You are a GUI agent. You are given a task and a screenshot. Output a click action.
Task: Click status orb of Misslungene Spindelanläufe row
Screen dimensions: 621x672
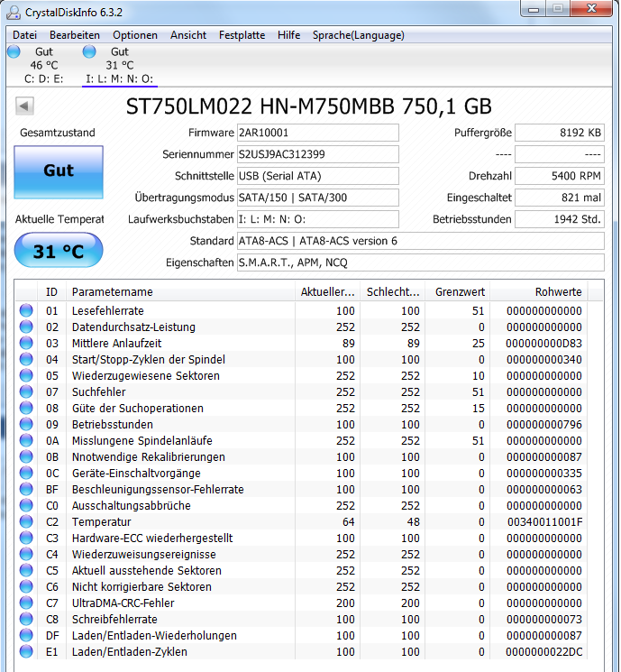(x=26, y=440)
